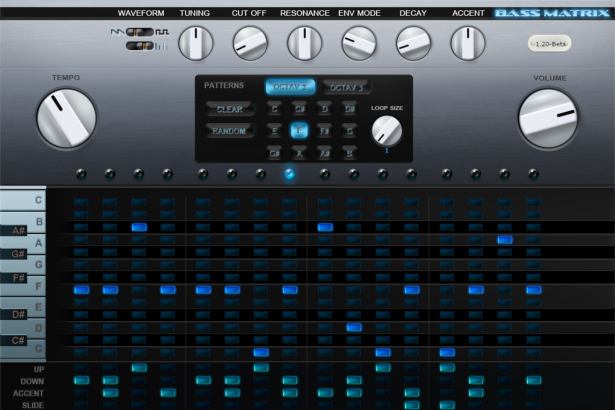Select the Resonance knob
Screen dimensions: 615x410
(304, 42)
